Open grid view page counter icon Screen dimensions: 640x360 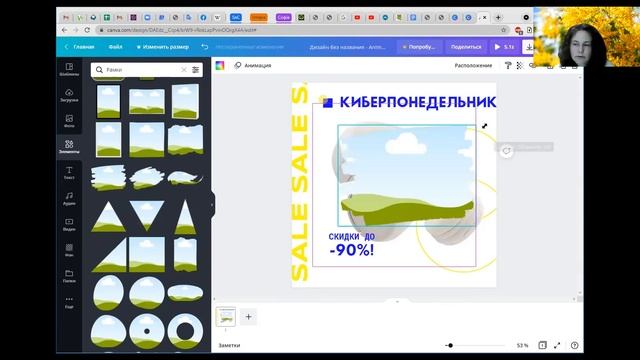click(542, 345)
